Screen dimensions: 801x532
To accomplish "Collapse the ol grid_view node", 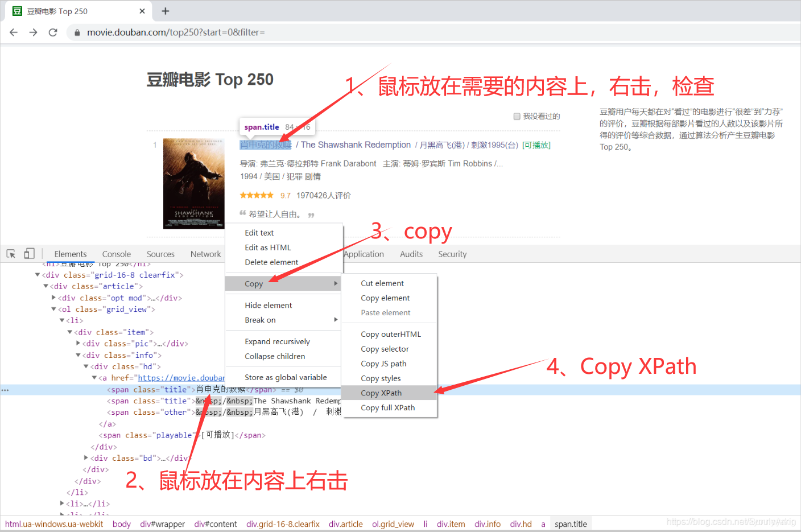I will 53,309.
